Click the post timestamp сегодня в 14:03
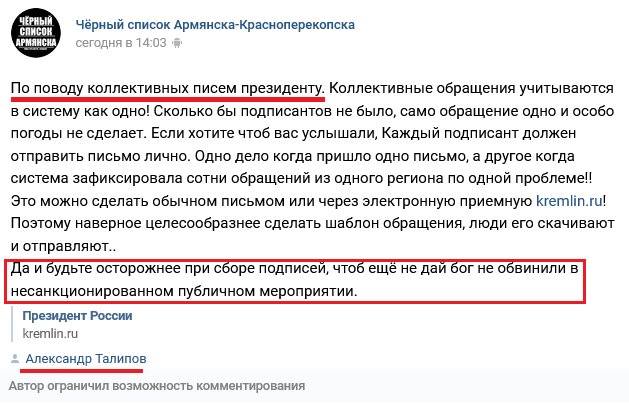 tap(121, 43)
